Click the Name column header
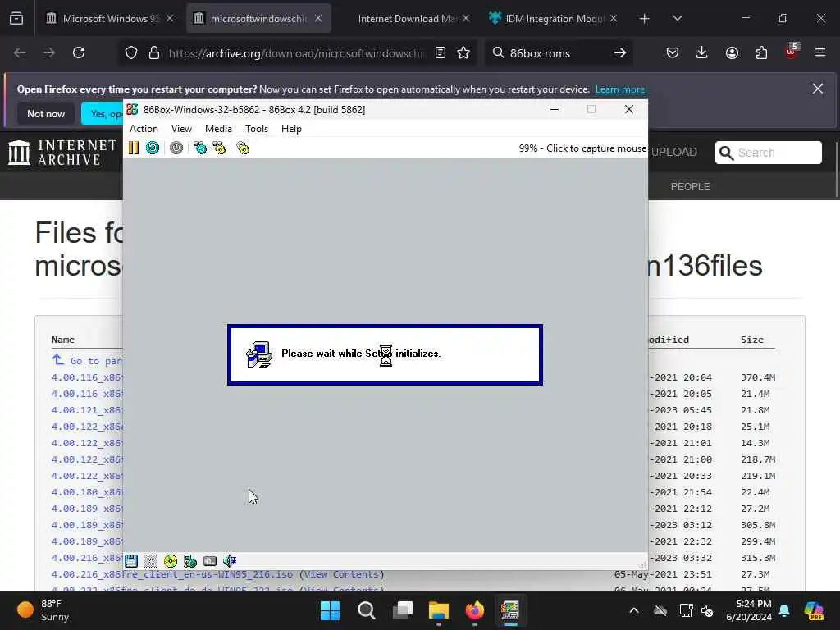840x630 pixels. pyautogui.click(x=63, y=340)
